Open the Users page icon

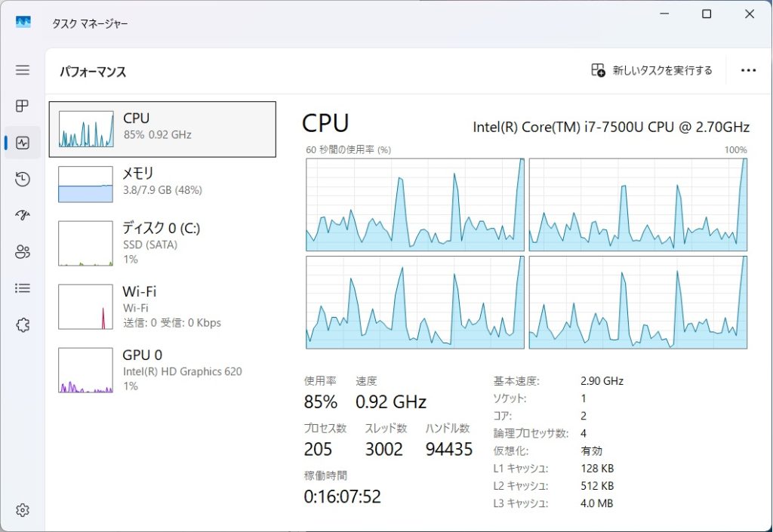22,252
